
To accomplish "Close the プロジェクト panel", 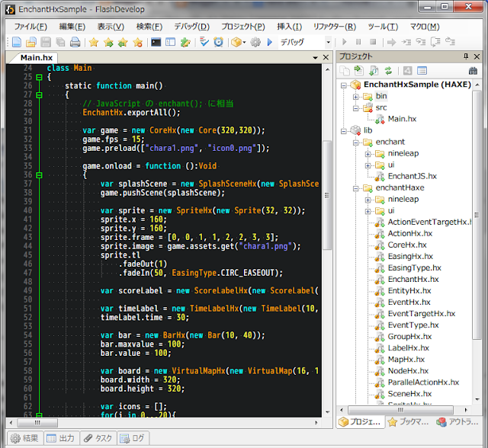I will 477,56.
